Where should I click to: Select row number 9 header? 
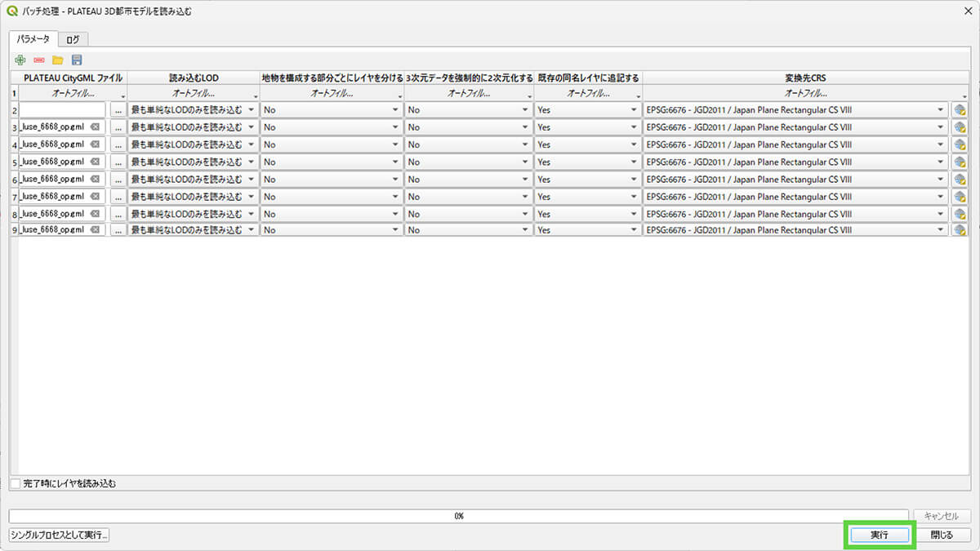(x=15, y=230)
